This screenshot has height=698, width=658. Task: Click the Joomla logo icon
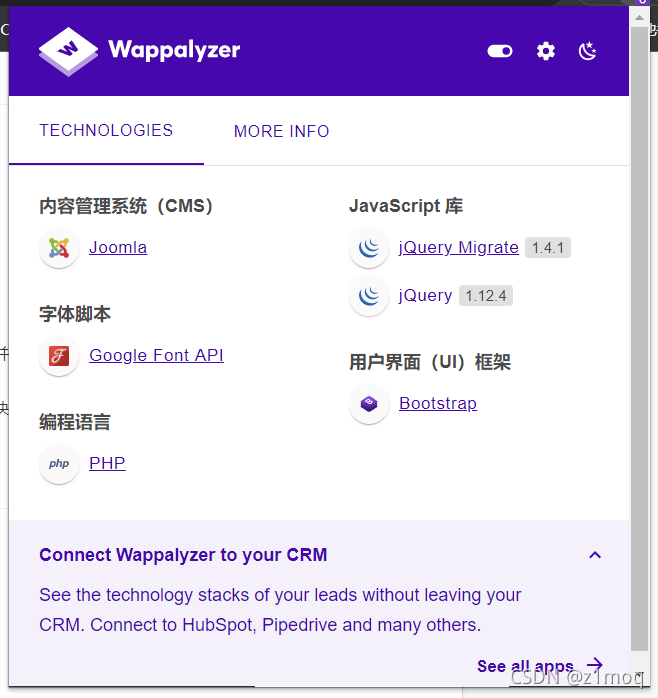pos(59,248)
